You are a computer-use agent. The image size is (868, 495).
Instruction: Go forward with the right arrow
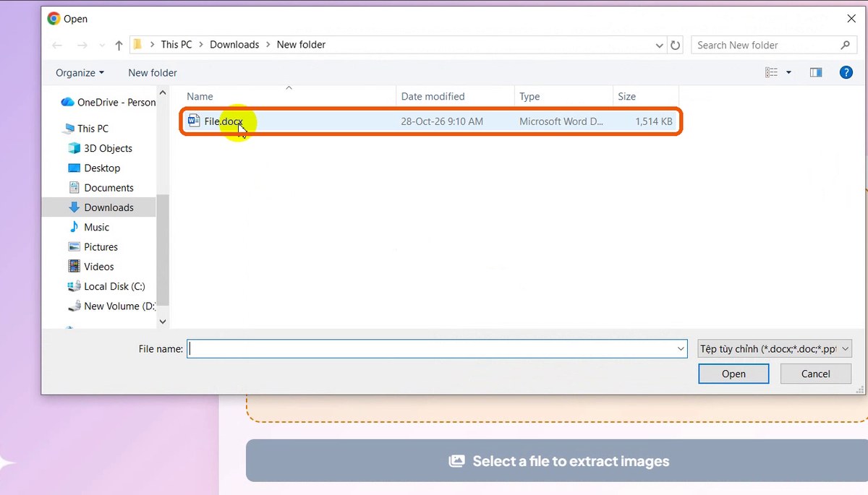point(82,45)
